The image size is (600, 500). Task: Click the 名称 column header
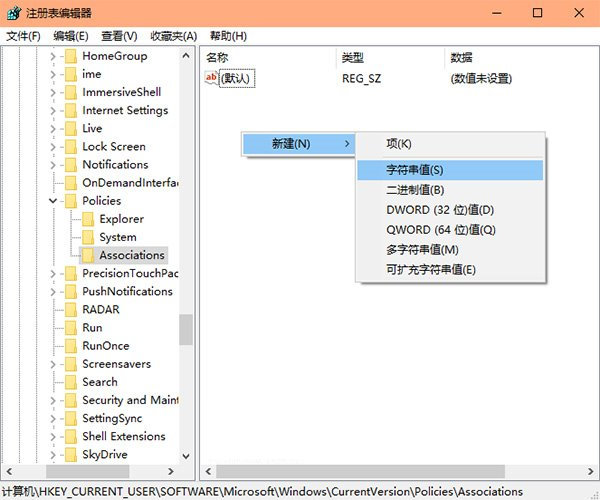[217, 57]
